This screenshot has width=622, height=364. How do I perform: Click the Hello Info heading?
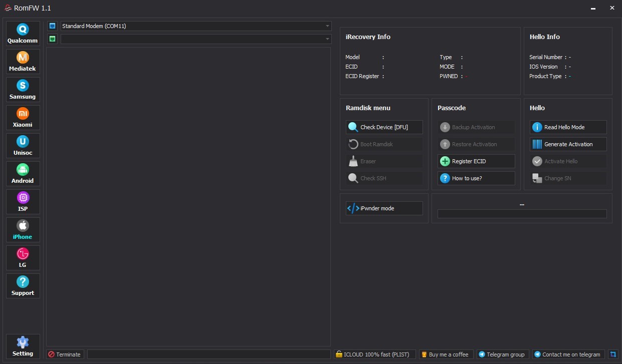[545, 37]
